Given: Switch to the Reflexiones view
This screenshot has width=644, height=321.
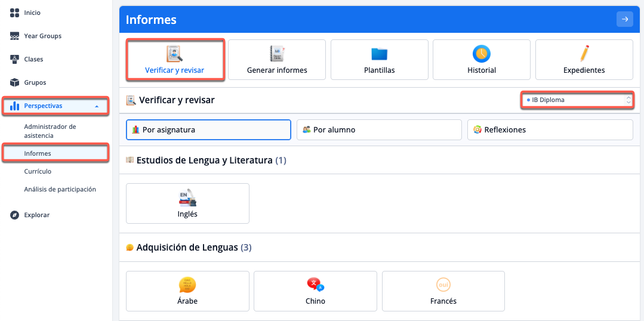Looking at the screenshot, I should 550,129.
